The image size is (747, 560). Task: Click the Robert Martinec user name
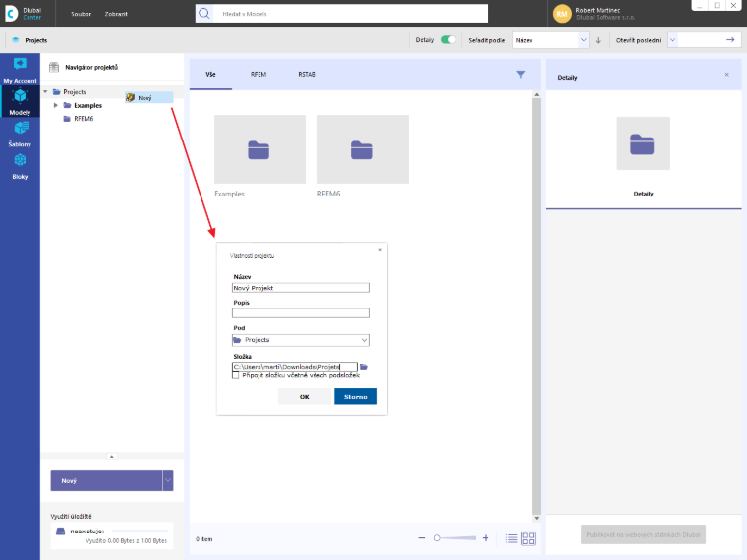598,10
